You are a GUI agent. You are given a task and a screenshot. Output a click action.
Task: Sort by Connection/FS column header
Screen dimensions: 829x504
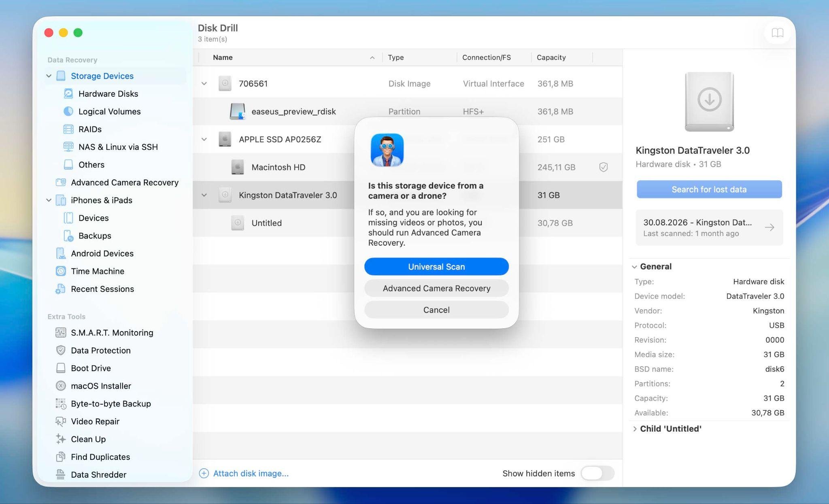click(494, 57)
